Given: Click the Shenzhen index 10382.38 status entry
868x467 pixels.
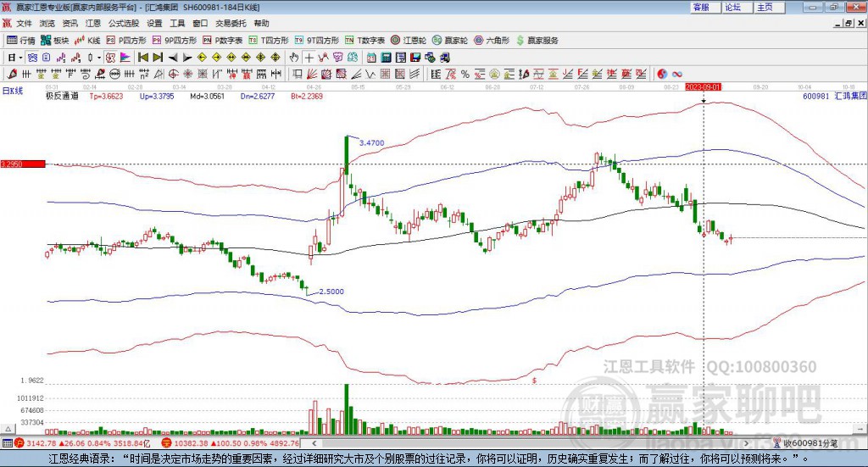Looking at the screenshot, I should 231,443.
